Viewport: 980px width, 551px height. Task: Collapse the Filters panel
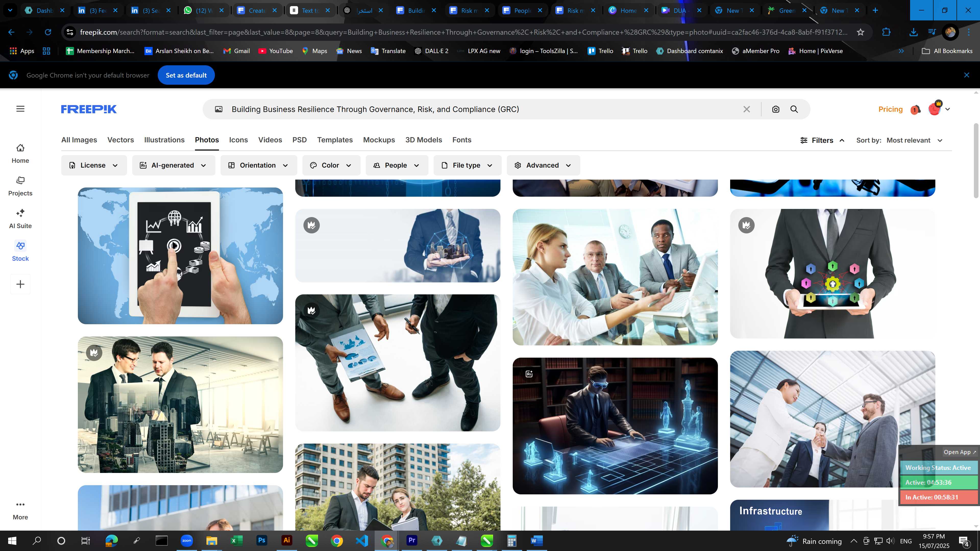tap(822, 140)
